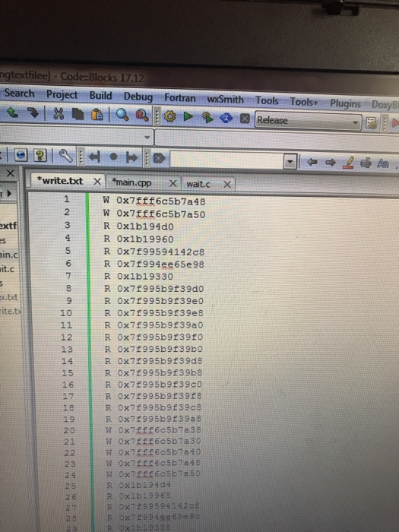Open Replace with the red magnifier icon

142,116
